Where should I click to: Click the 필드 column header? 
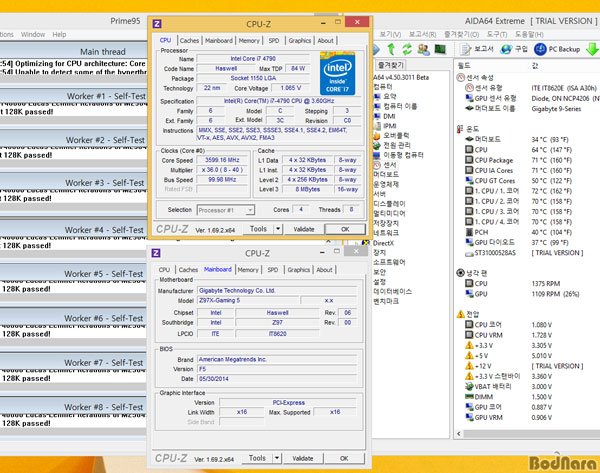[464, 66]
